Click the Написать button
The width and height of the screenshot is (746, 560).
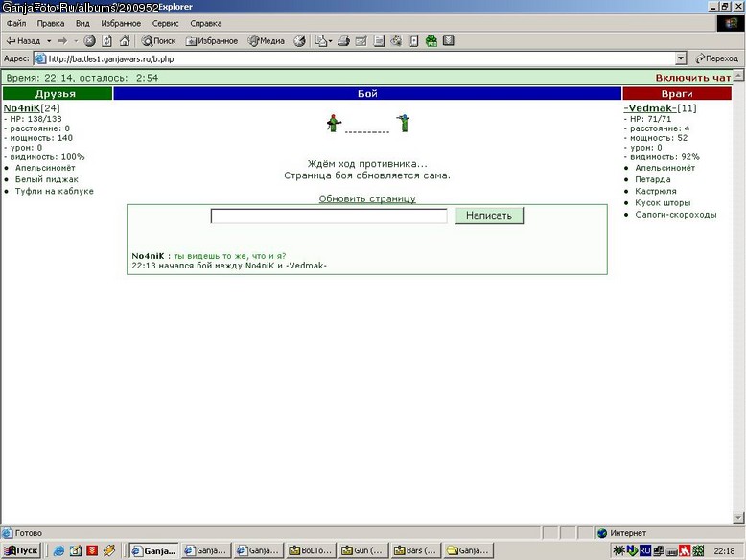click(489, 216)
